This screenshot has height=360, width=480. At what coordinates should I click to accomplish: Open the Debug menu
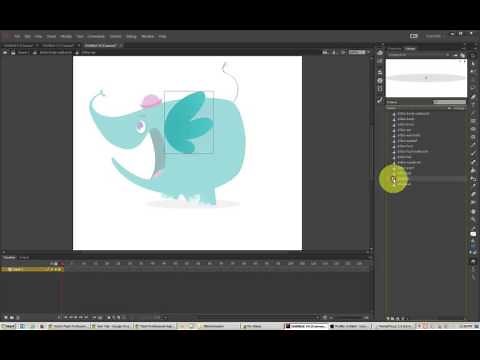(x=131, y=36)
